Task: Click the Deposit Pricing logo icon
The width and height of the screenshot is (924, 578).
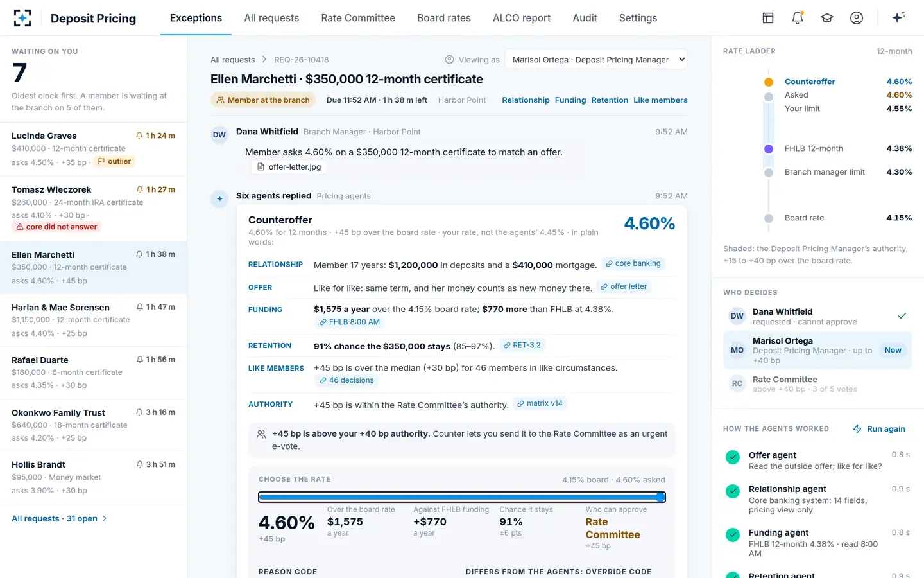Action: tap(22, 18)
